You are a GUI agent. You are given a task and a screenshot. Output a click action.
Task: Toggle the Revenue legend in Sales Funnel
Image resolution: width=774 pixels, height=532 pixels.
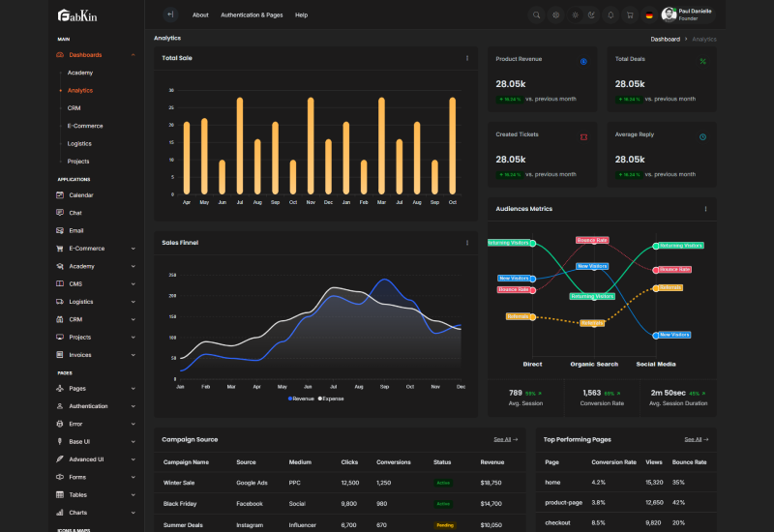tap(301, 399)
